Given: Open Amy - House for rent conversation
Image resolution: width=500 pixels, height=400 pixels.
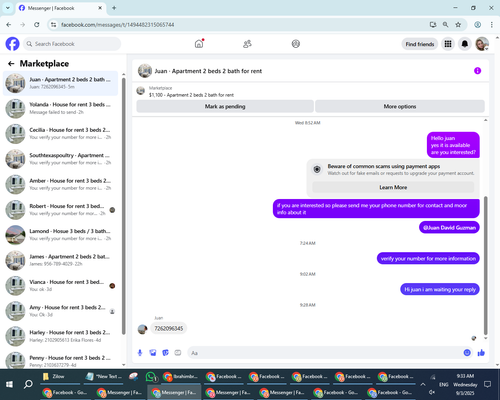Looking at the screenshot, I should click(61, 311).
